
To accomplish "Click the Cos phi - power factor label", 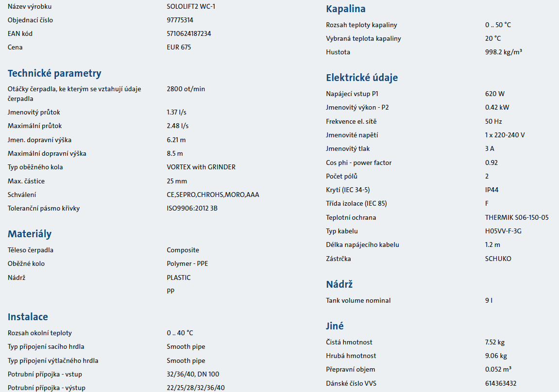I will (x=358, y=163).
